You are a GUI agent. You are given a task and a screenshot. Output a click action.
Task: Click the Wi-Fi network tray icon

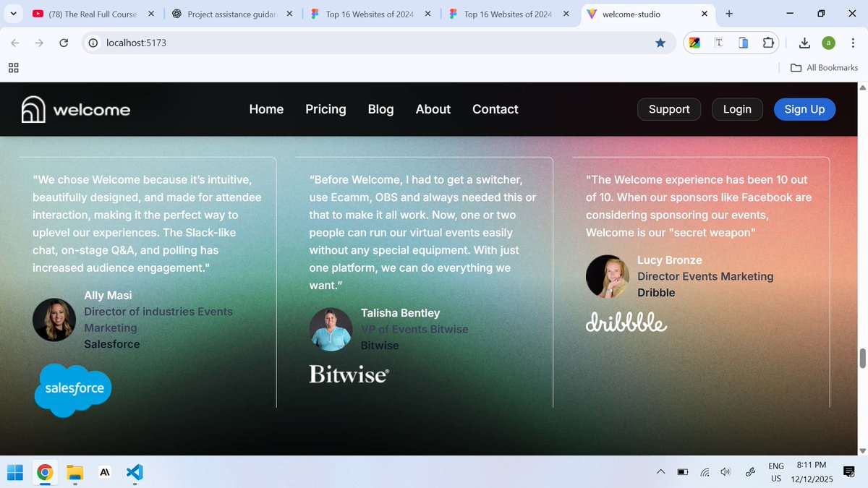(x=705, y=472)
